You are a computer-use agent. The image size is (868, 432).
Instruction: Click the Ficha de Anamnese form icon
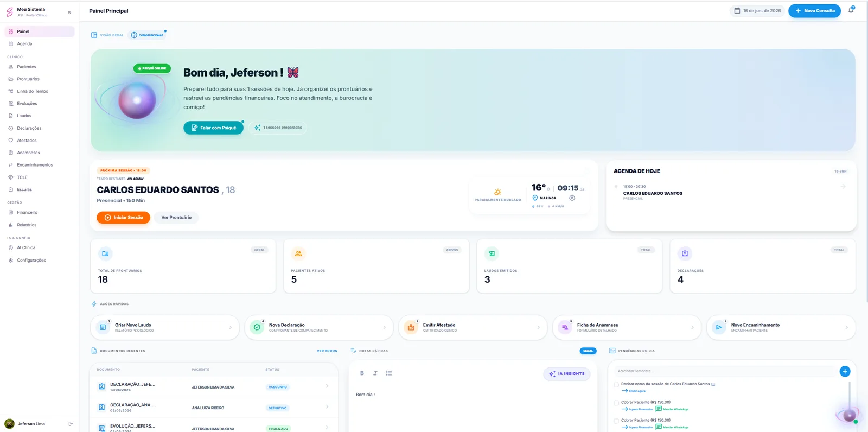point(565,327)
